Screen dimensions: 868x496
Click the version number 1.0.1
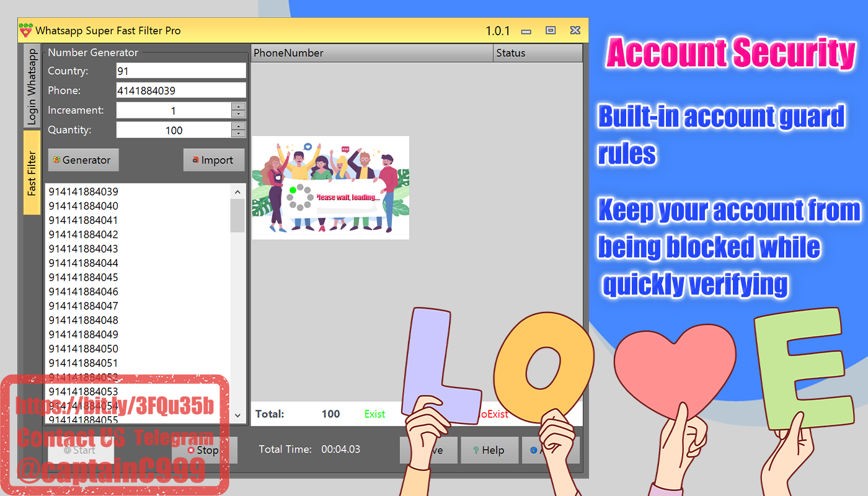click(x=497, y=30)
